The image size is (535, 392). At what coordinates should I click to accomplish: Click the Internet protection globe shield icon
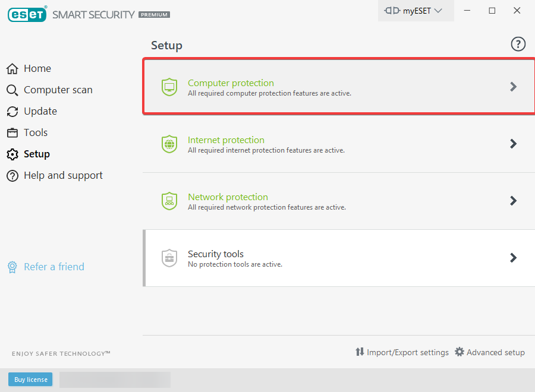pos(169,144)
